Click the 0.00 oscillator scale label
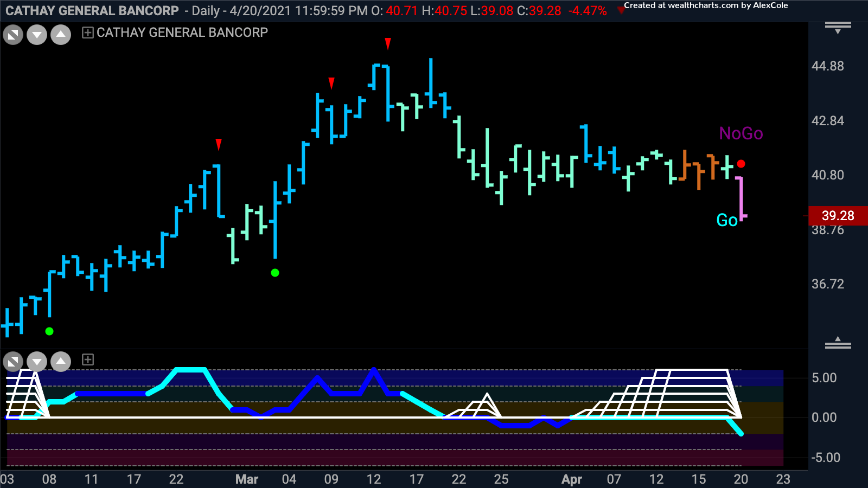Screen dimensions: 868x488 tap(824, 418)
